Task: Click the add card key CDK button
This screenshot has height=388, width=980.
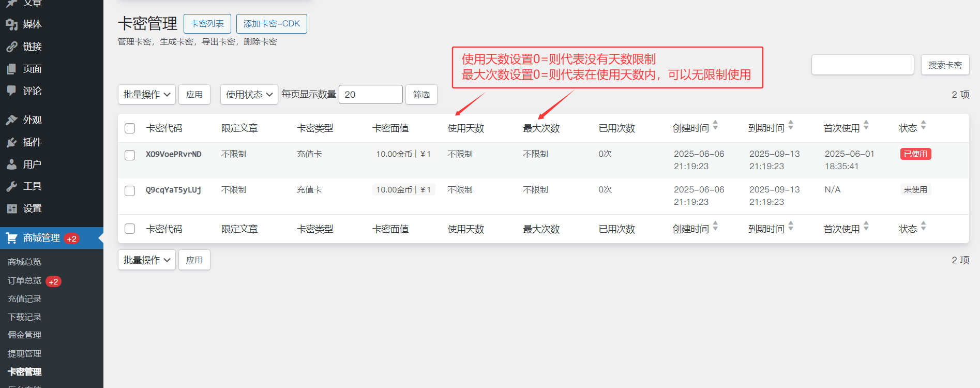Action: (272, 24)
